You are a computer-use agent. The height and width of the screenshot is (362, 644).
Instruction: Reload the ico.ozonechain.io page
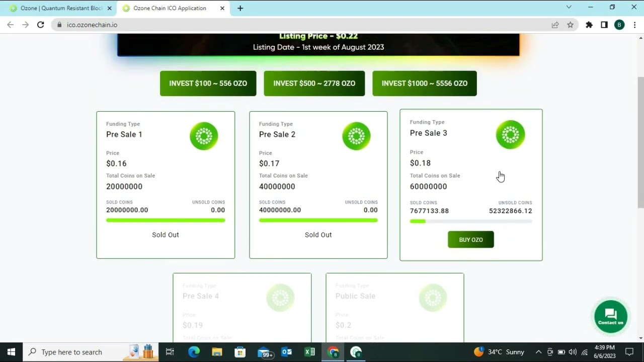(41, 25)
